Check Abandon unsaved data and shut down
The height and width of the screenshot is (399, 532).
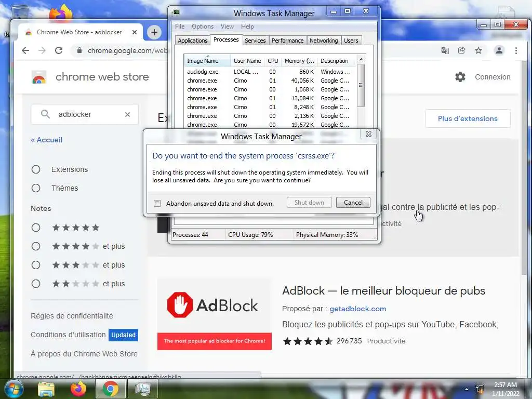click(x=157, y=204)
